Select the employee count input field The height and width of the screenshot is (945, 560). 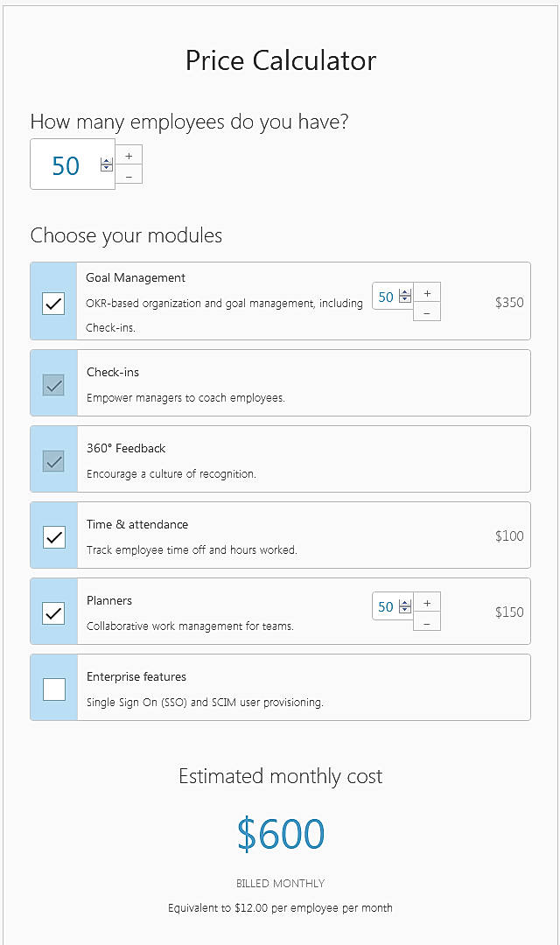point(66,164)
